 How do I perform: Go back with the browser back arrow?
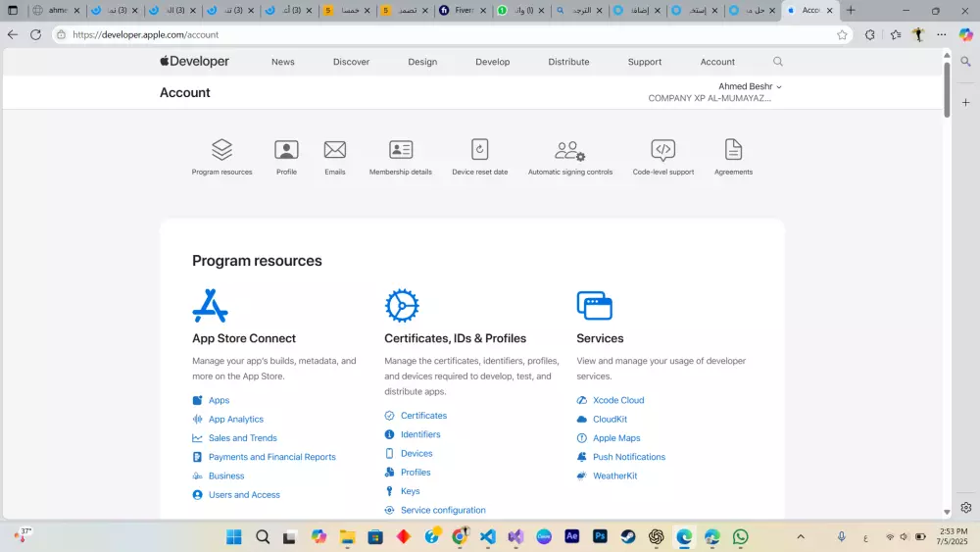click(13, 35)
